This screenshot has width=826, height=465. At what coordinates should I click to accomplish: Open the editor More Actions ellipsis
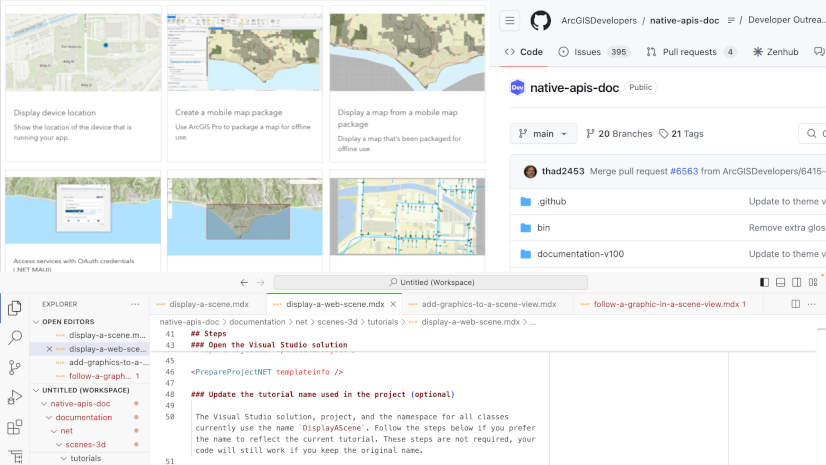click(811, 304)
